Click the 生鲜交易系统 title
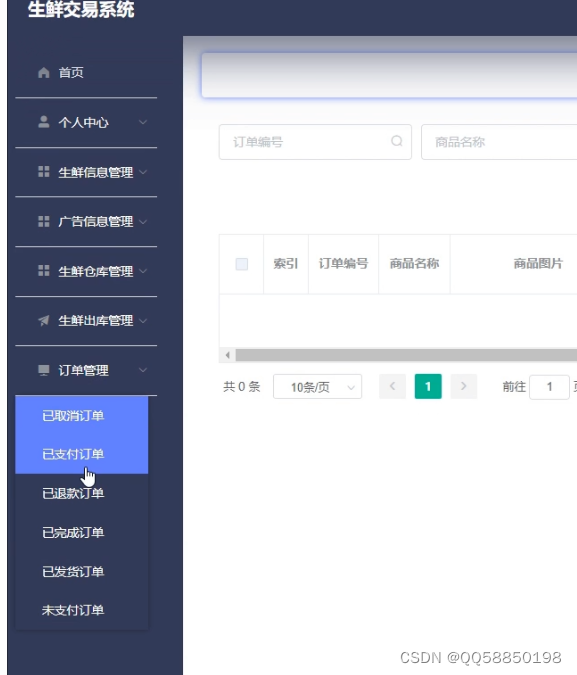The height and width of the screenshot is (675, 577). pyautogui.click(x=81, y=9)
